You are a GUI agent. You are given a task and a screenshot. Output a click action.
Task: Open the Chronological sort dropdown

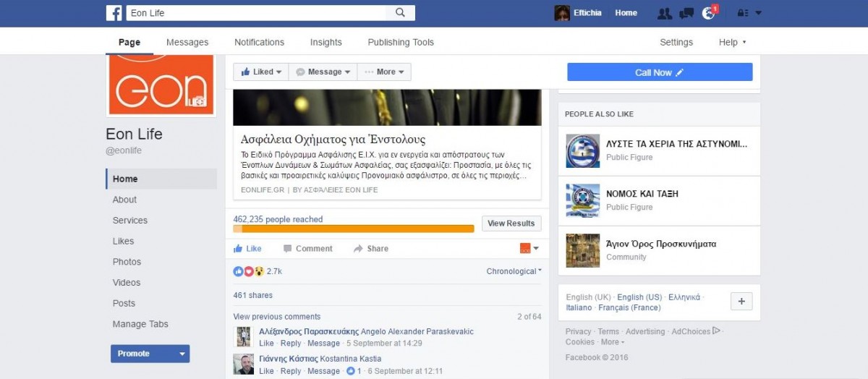(x=514, y=271)
